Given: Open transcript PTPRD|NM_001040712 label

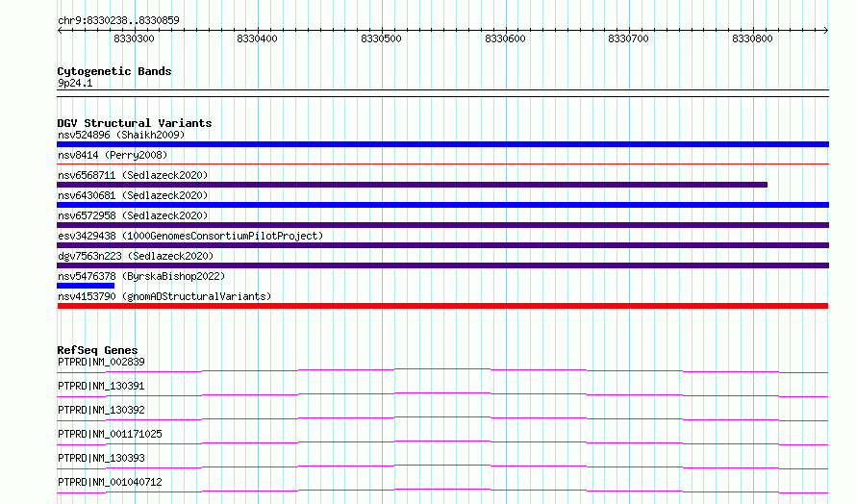Looking at the screenshot, I should coord(110,482).
